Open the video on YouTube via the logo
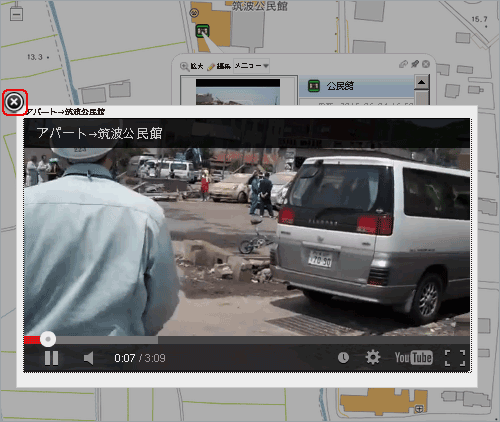This screenshot has width=500, height=422. tap(414, 358)
